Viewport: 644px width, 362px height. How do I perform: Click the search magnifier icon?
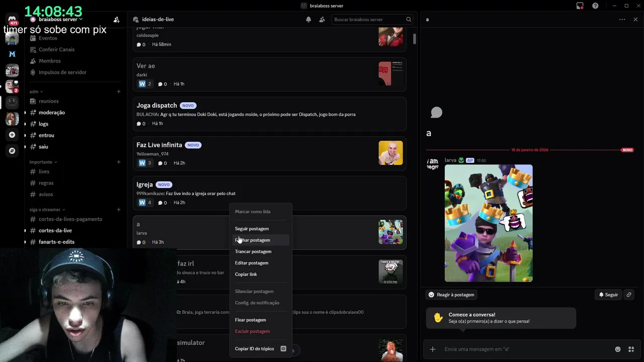click(x=409, y=20)
